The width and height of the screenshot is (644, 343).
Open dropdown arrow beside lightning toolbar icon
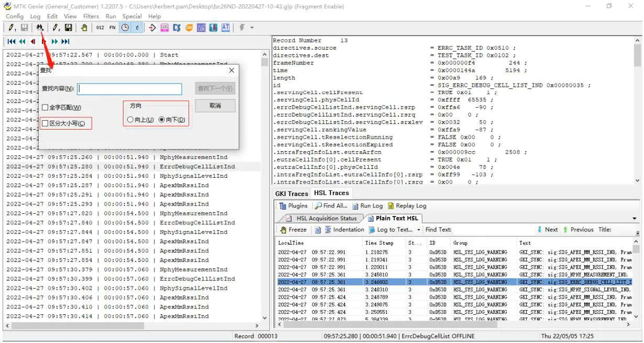point(252,28)
